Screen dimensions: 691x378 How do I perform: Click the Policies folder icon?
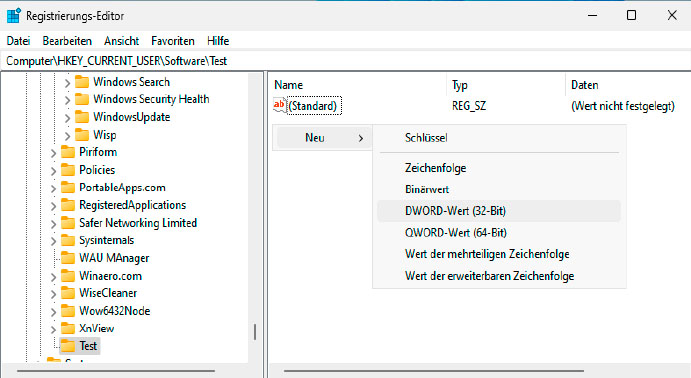click(67, 170)
